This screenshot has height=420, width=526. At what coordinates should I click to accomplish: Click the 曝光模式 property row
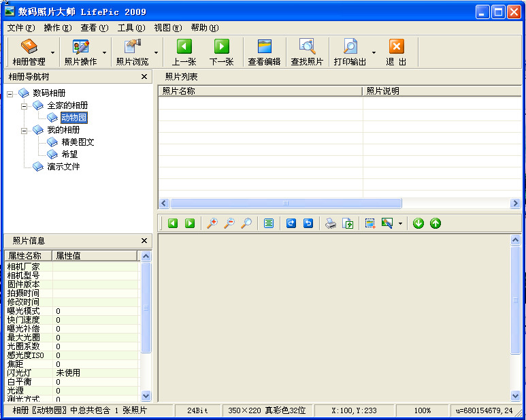point(72,311)
